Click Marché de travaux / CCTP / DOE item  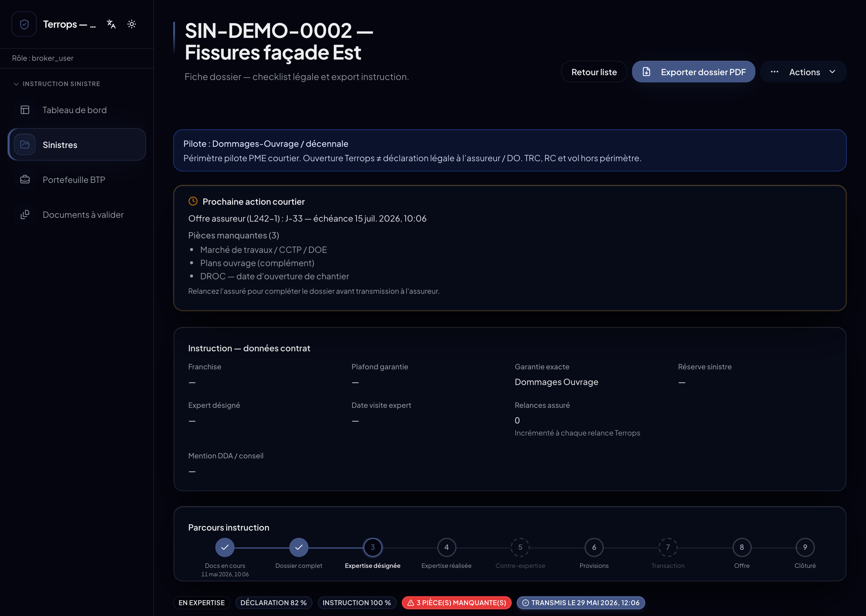tap(263, 250)
